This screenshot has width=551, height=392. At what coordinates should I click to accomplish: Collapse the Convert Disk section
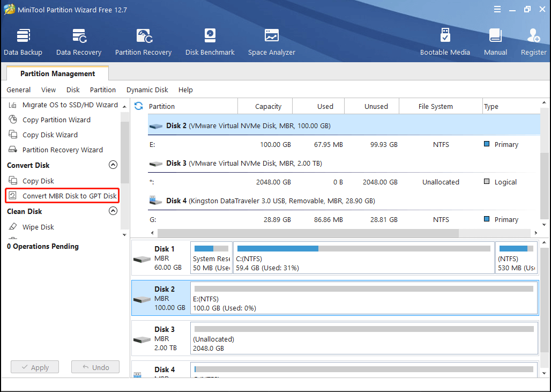(x=113, y=165)
